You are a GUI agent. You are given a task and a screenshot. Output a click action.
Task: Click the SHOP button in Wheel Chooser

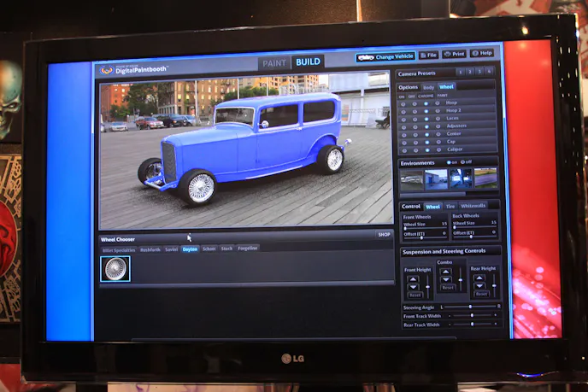point(384,234)
